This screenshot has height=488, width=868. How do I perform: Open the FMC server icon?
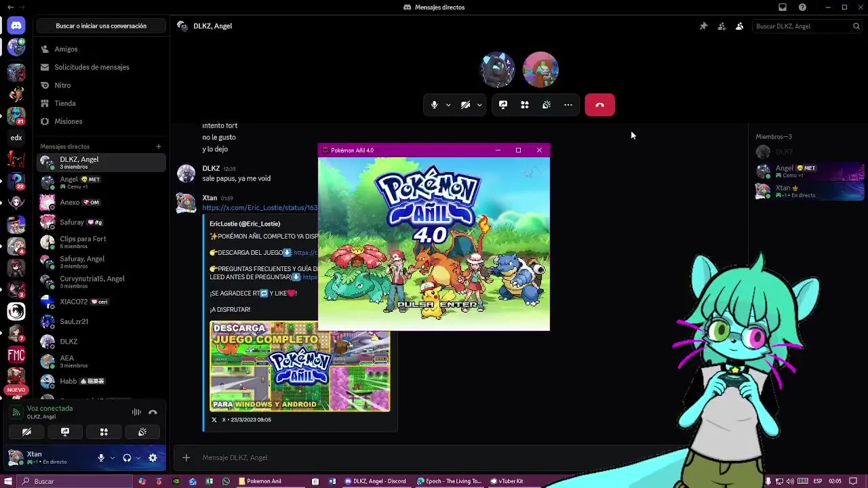click(16, 354)
